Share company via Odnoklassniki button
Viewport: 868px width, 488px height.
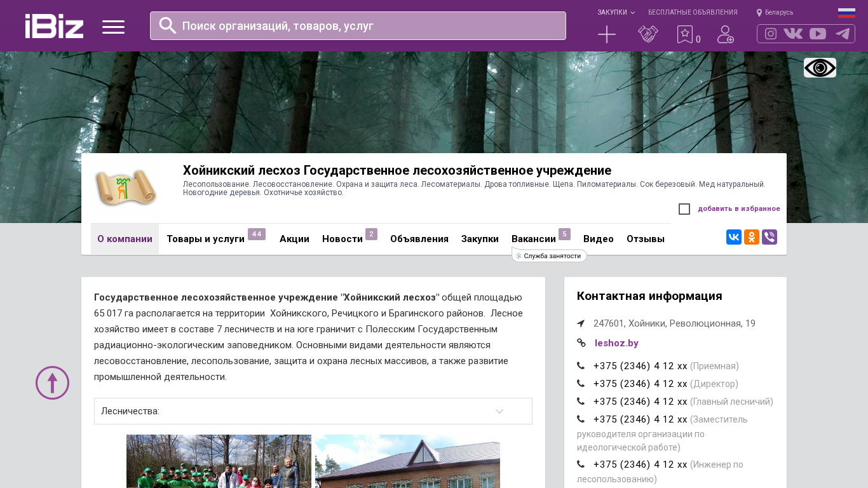coord(752,237)
